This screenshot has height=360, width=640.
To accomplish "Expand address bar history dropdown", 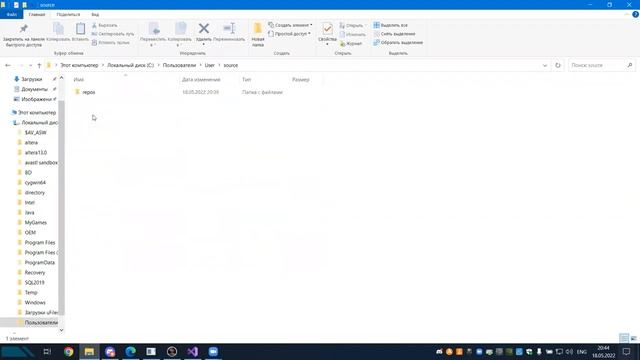I will pos(544,65).
